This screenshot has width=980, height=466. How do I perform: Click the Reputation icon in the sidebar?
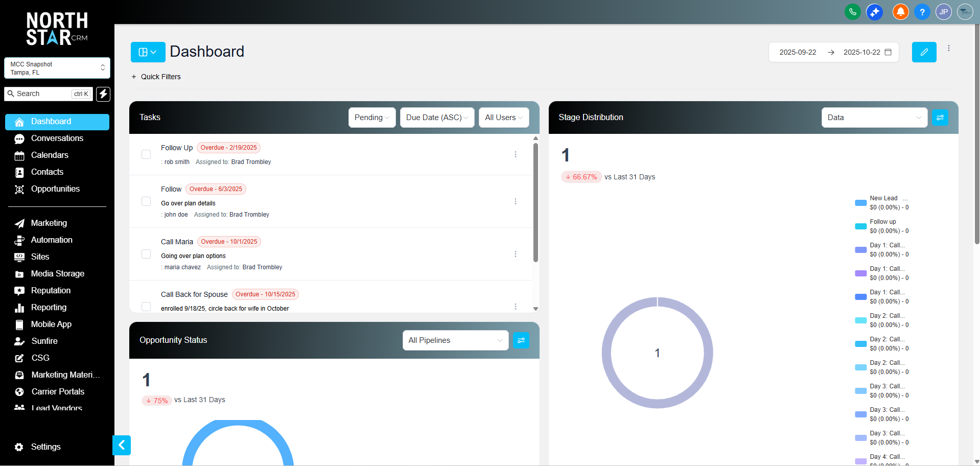click(x=19, y=290)
